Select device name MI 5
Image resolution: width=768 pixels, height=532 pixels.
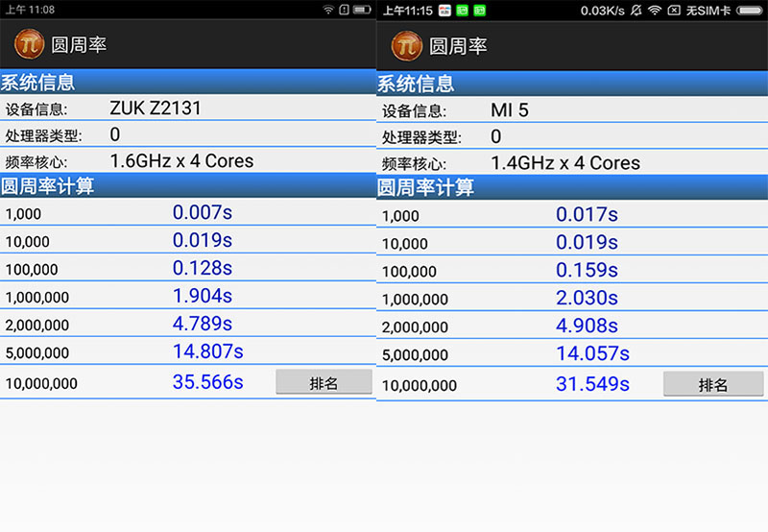click(510, 110)
